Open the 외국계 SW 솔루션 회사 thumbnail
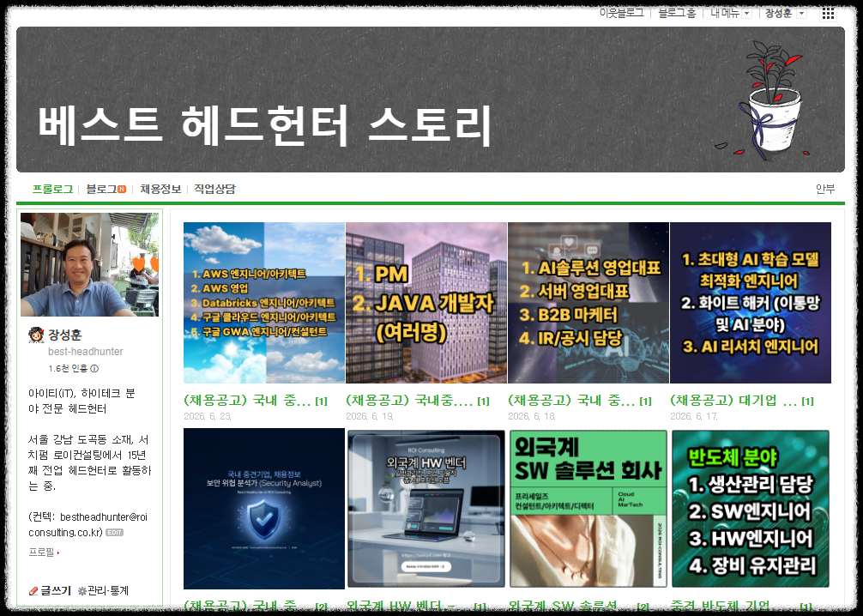 tap(588, 509)
